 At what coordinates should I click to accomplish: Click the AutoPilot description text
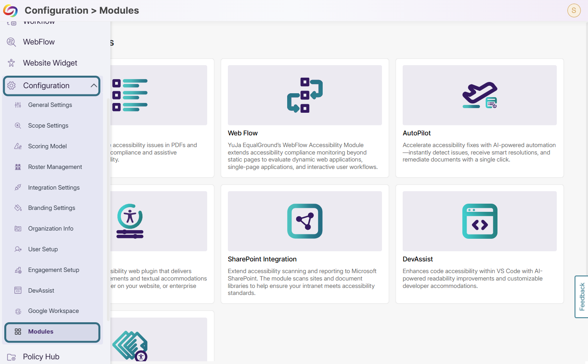479,153
